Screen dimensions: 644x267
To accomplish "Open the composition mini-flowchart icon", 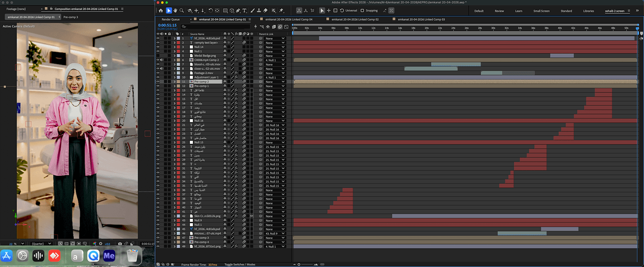I will tap(262, 27).
